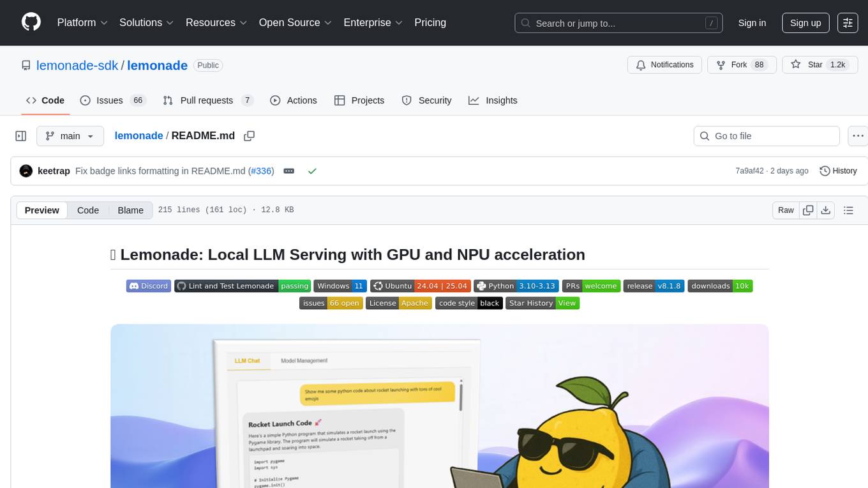
Task: Star the lemonade repository
Action: pos(819,65)
